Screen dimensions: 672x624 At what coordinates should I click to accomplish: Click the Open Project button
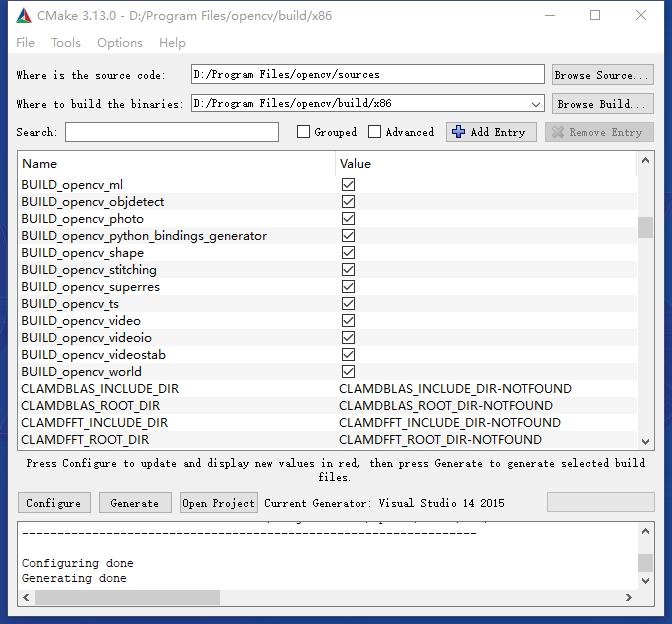click(219, 503)
